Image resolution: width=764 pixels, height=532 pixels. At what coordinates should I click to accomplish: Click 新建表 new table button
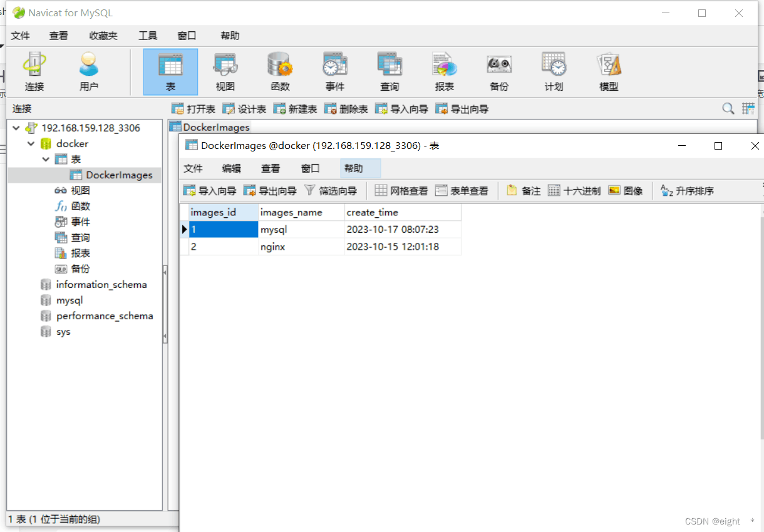click(x=295, y=109)
